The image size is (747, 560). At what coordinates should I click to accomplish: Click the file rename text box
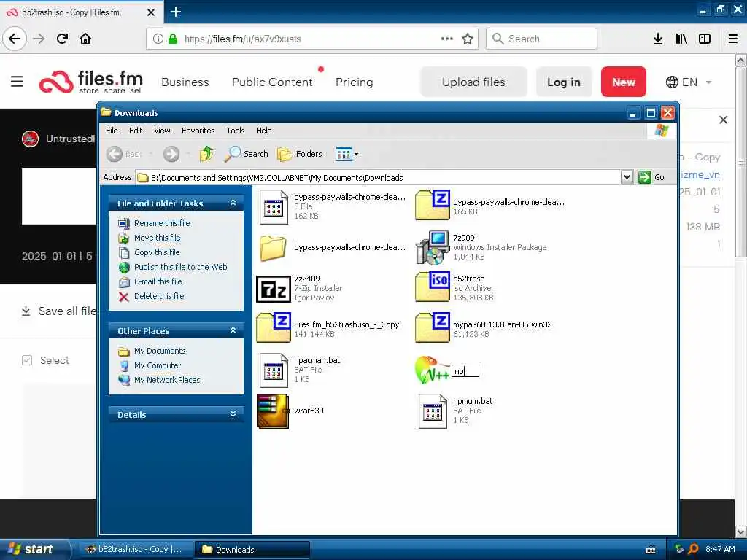465,371
